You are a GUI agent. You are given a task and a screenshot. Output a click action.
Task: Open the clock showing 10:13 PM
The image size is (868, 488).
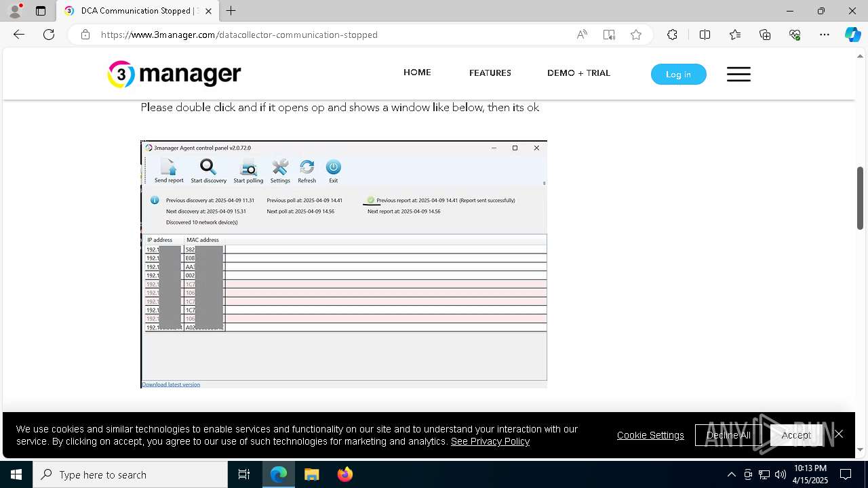pyautogui.click(x=810, y=474)
